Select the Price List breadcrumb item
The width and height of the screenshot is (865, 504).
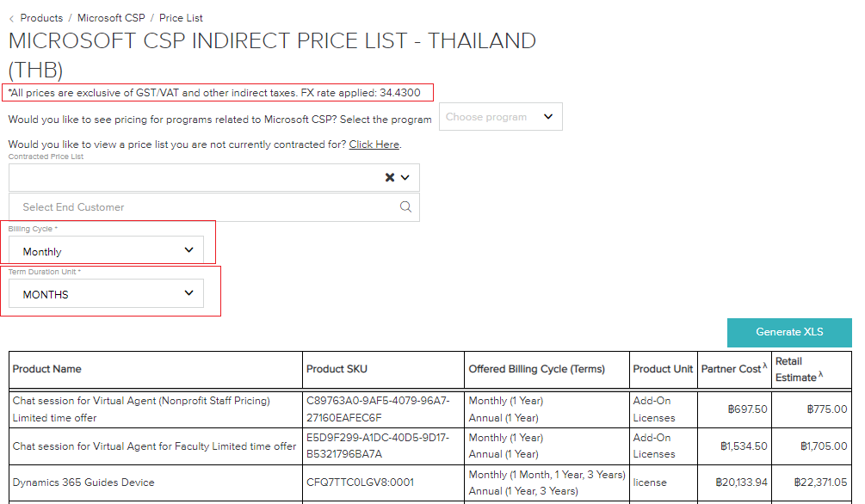point(181,18)
